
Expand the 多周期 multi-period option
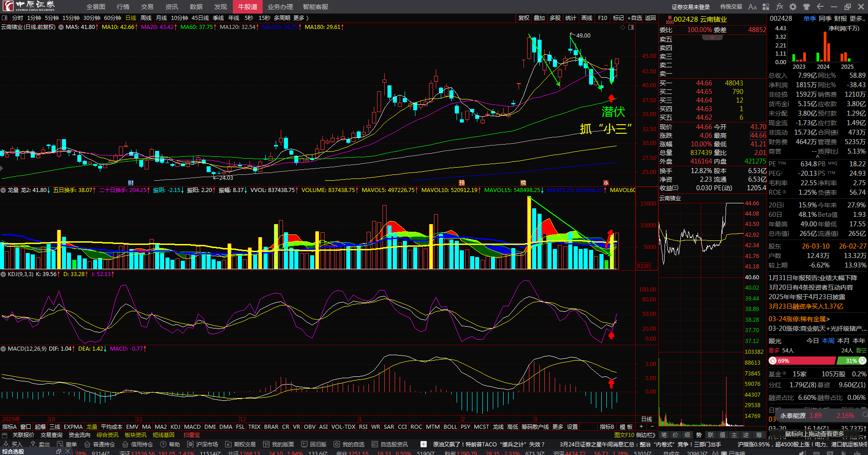coord(282,18)
